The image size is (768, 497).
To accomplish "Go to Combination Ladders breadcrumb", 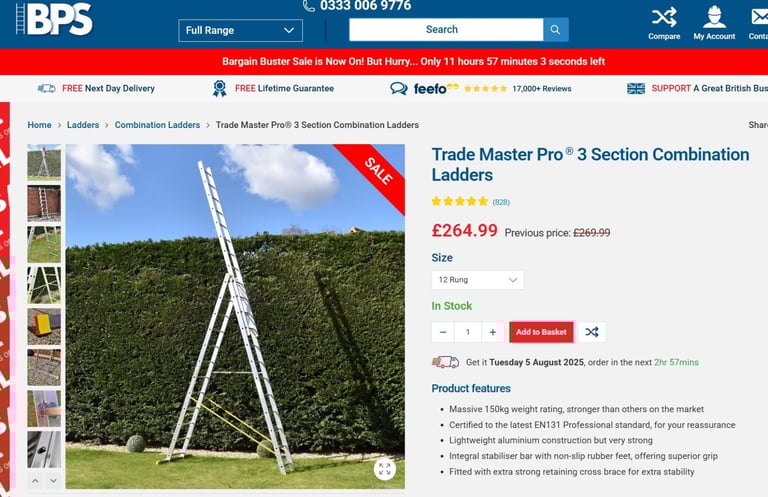I will (x=157, y=125).
